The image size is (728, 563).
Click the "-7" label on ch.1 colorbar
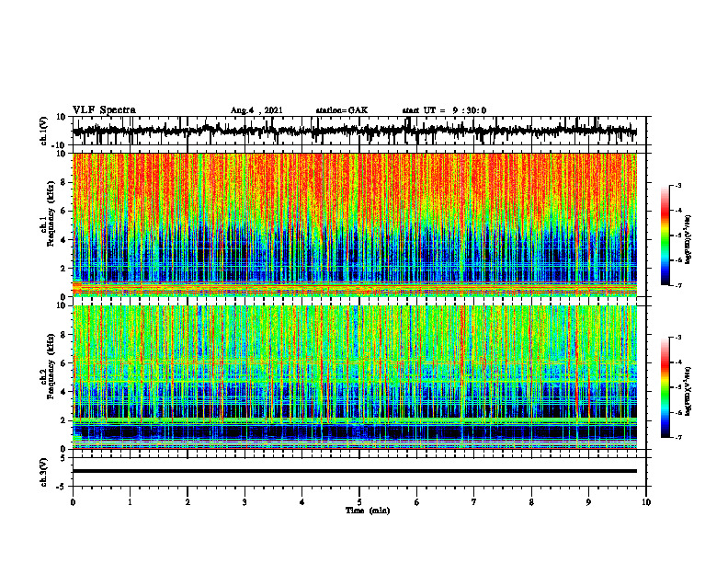tap(677, 285)
